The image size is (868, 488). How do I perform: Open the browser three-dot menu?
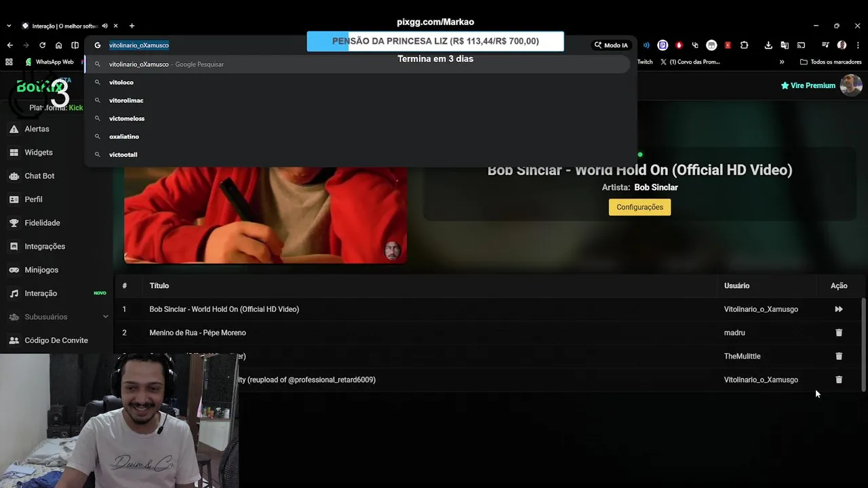click(858, 45)
